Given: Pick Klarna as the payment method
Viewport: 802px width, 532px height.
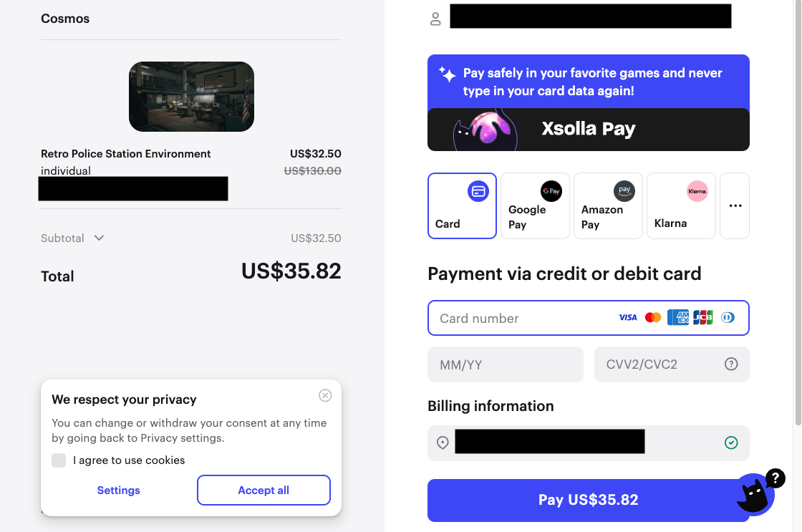Looking at the screenshot, I should coord(680,205).
